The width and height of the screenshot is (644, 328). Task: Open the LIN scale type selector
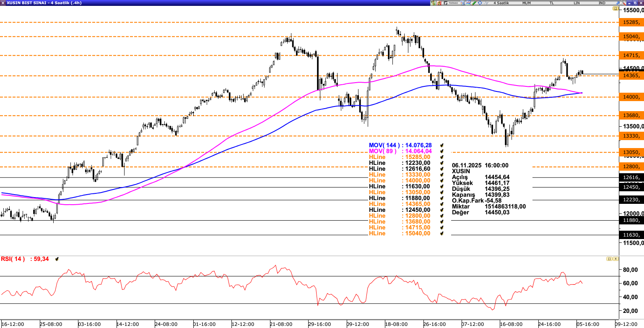click(x=577, y=3)
